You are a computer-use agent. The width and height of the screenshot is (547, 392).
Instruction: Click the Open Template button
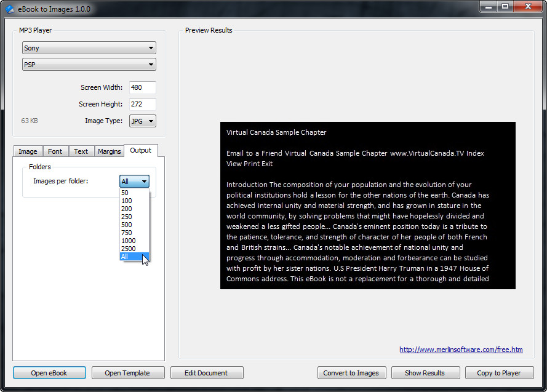coord(128,373)
